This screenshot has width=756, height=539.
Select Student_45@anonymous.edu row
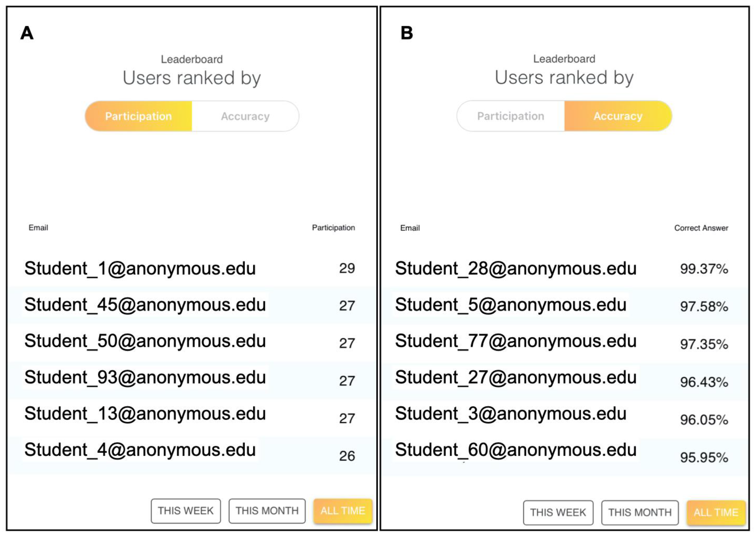click(x=145, y=305)
